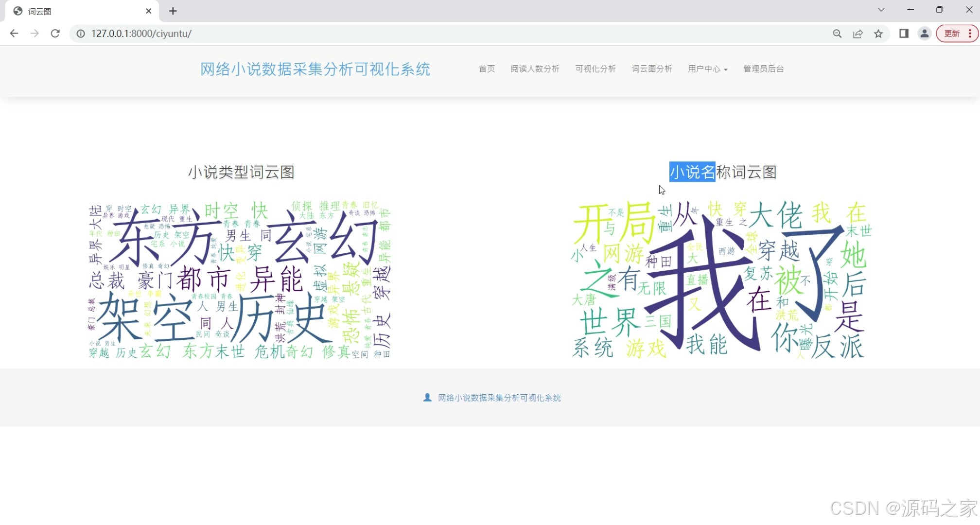Open the 管理员后台 link

click(763, 69)
